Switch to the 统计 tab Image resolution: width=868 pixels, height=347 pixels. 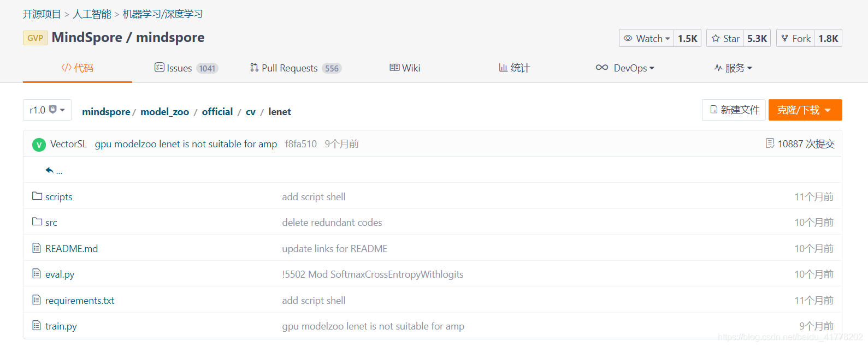coord(514,68)
